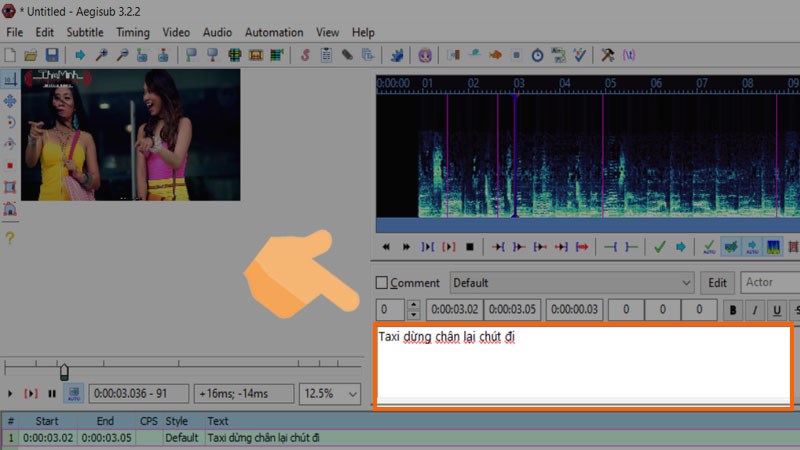Zoom video out with magnifier icon

[122, 55]
